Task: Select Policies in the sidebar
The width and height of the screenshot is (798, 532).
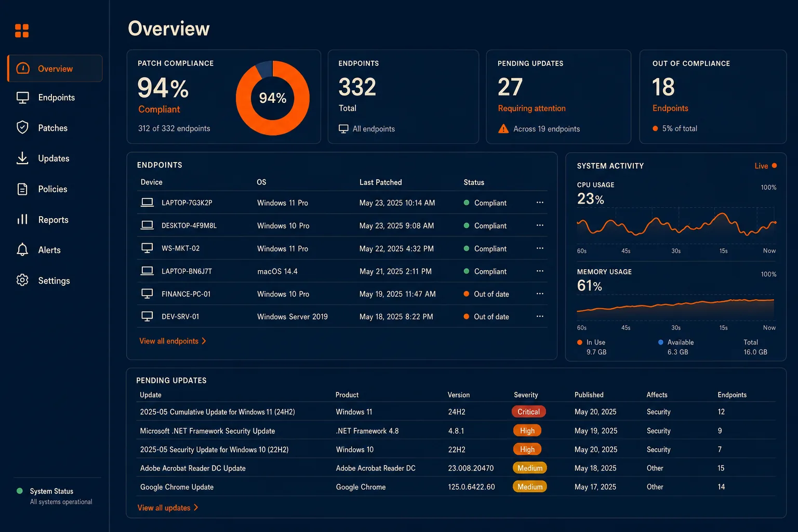Action: pyautogui.click(x=55, y=189)
